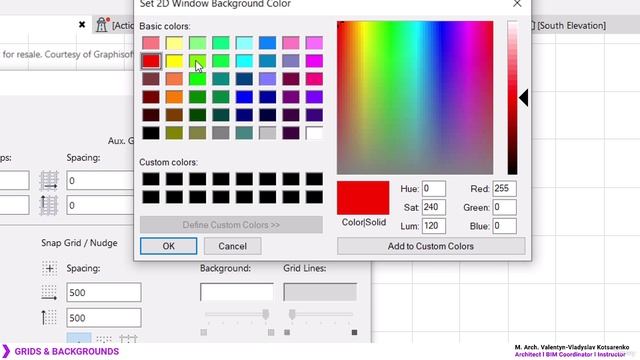Viewport: 640px width, 360px height.
Task: Click the Snap Grid crosshair dots icon
Action: click(49, 268)
